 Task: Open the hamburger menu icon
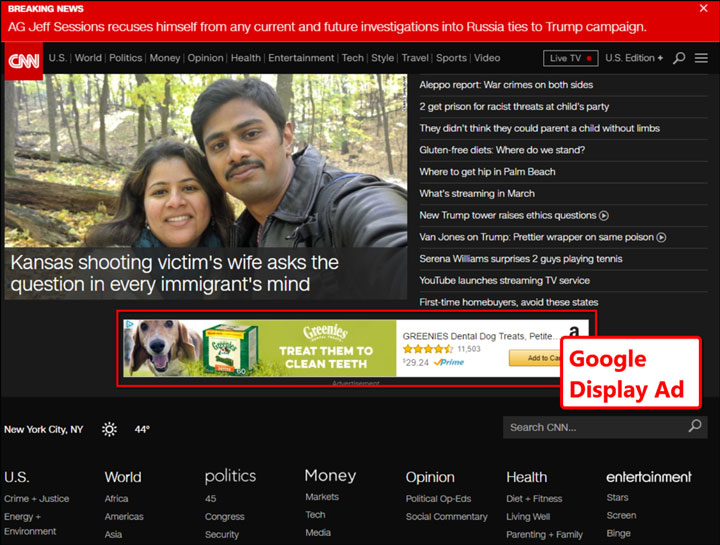tap(702, 58)
